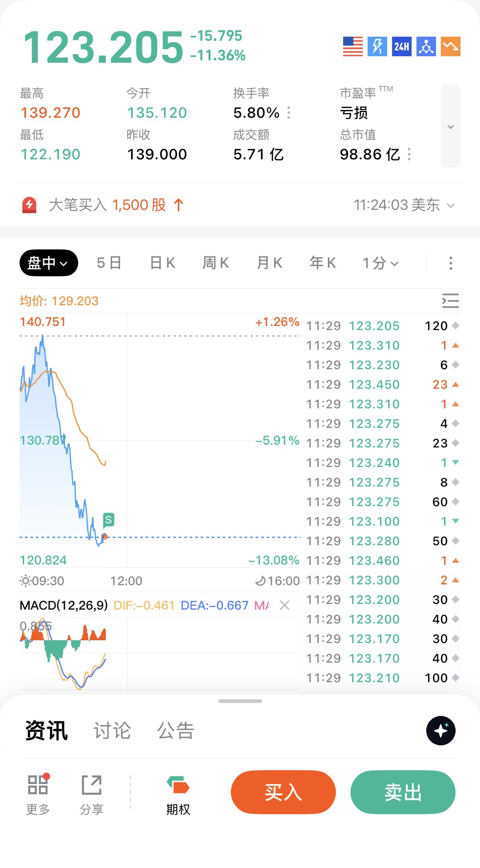Tap the blue lightning bolt icon
Viewport: 480px width, 868px height.
coord(377,46)
